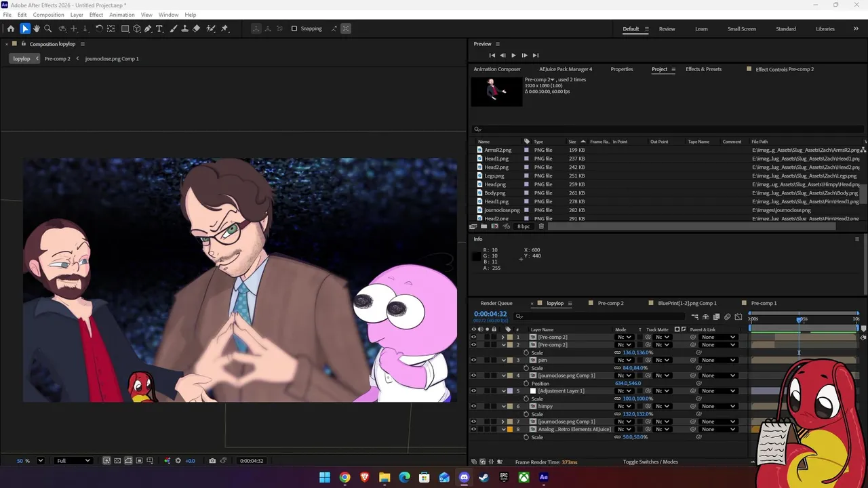Image resolution: width=868 pixels, height=488 pixels.
Task: Open the Animation menu
Action: click(x=122, y=15)
